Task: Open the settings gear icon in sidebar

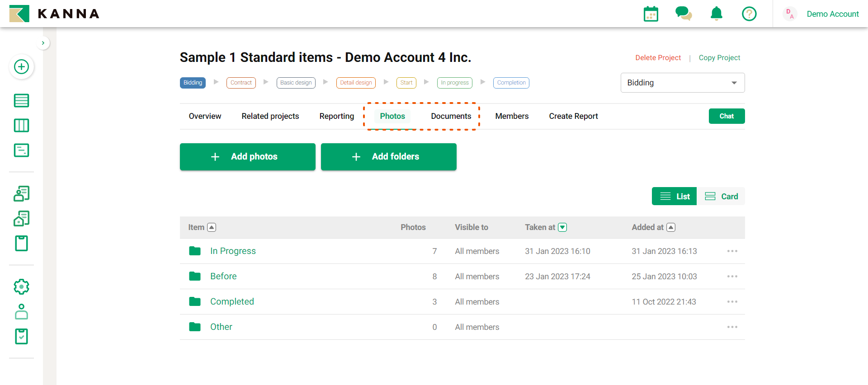Action: pos(21,286)
